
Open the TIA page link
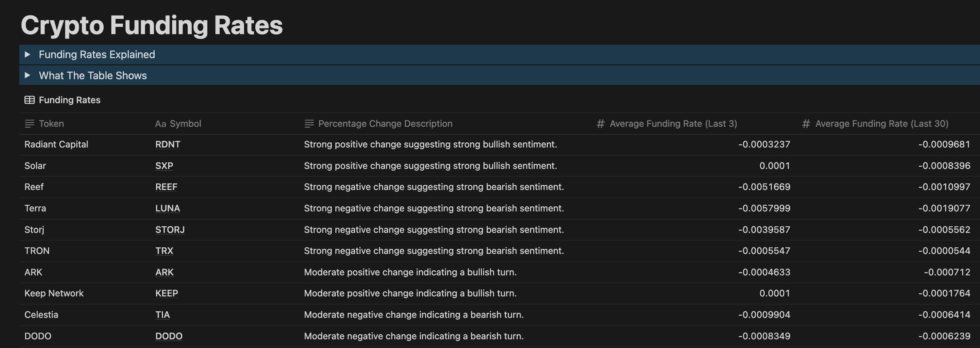(163, 315)
